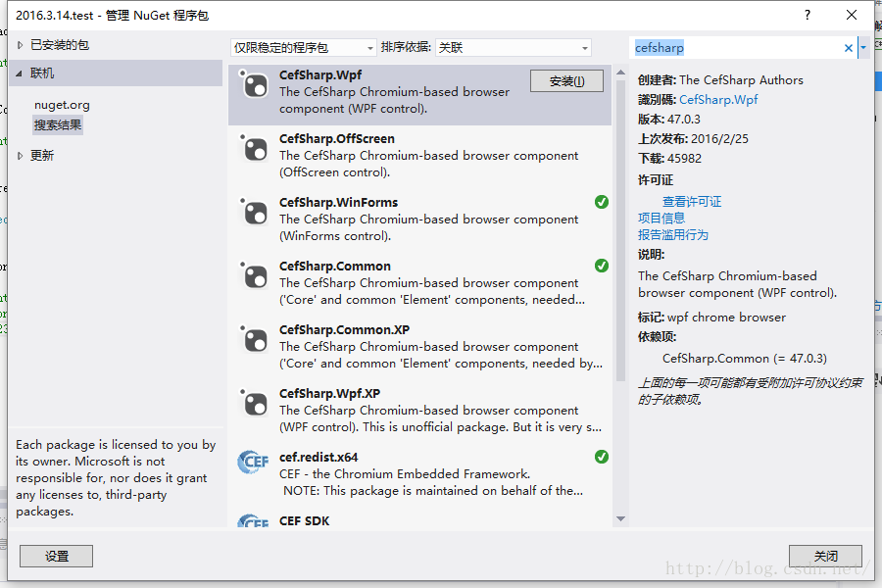Select 搜索结果 in the tree
Screen dimensions: 882x588
[x=58, y=124]
